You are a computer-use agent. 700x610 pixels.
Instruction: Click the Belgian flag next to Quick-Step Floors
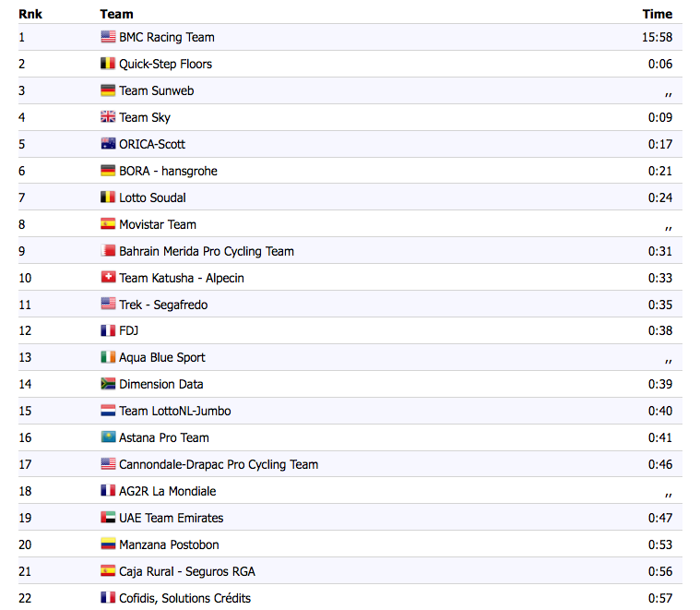click(108, 65)
